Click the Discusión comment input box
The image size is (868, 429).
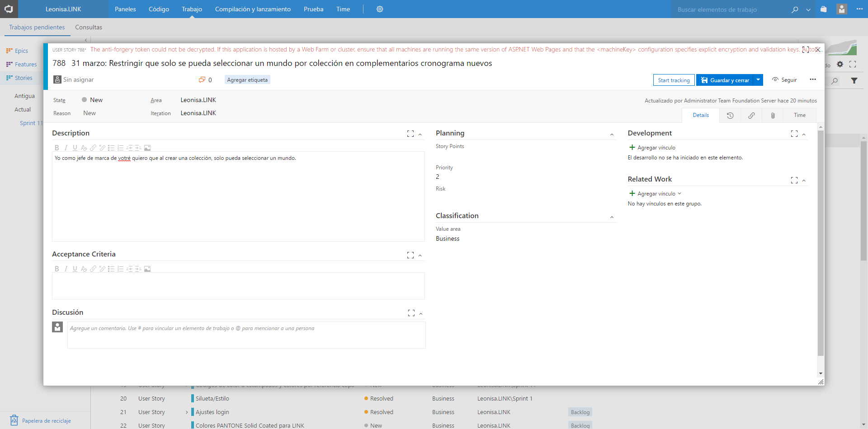tap(246, 335)
